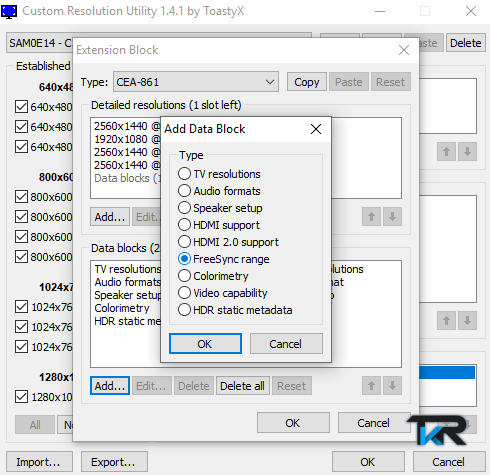Image resolution: width=490 pixels, height=475 pixels.
Task: Move detailed resolution up arrow in Extension Block
Action: point(371,217)
